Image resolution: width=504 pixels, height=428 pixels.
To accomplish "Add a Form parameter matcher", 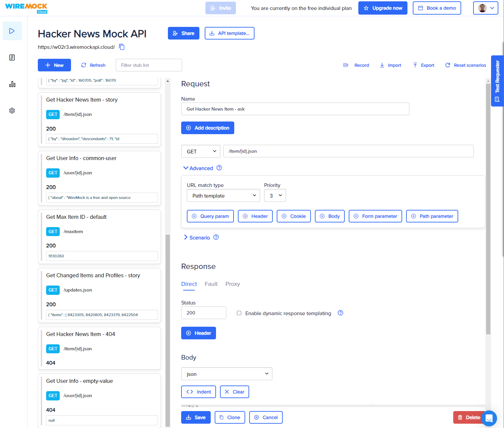I will click(x=375, y=216).
